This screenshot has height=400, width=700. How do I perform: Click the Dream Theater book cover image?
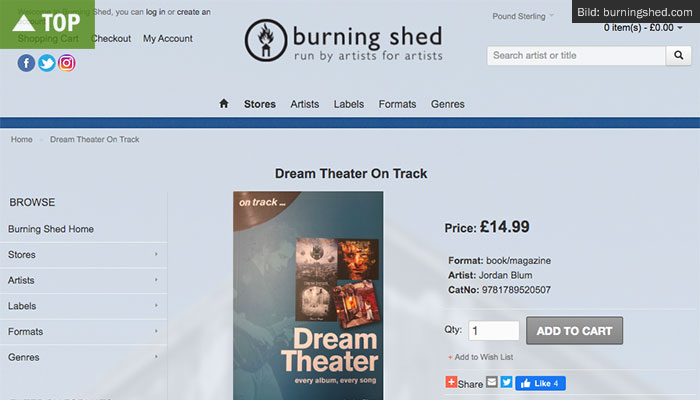[308, 296]
